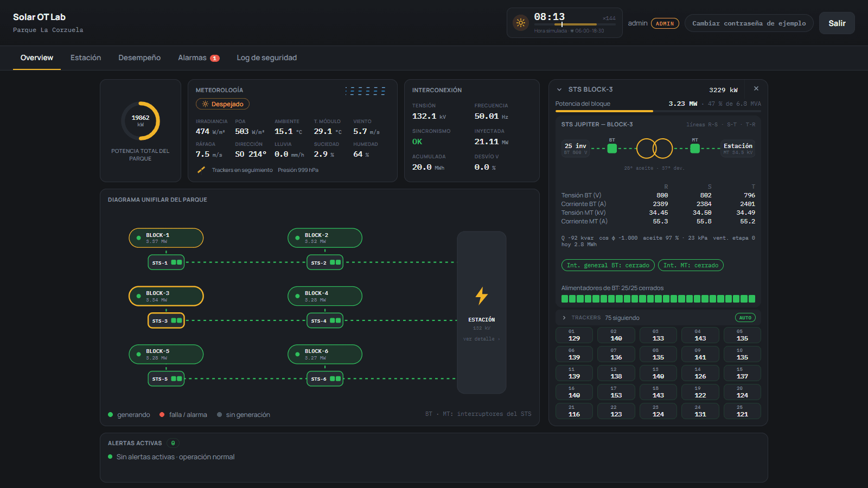868x488 pixels.
Task: Click 'Cambiar contraseña de ejemplo' button
Action: 749,23
